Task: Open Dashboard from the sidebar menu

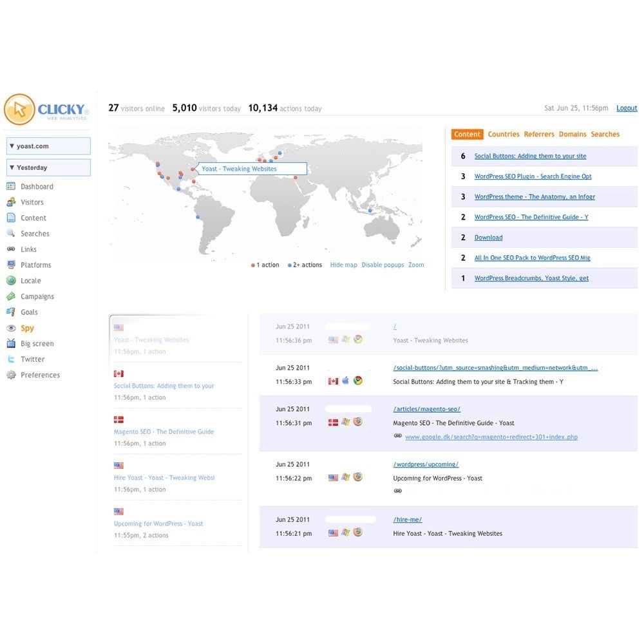Action: (37, 187)
